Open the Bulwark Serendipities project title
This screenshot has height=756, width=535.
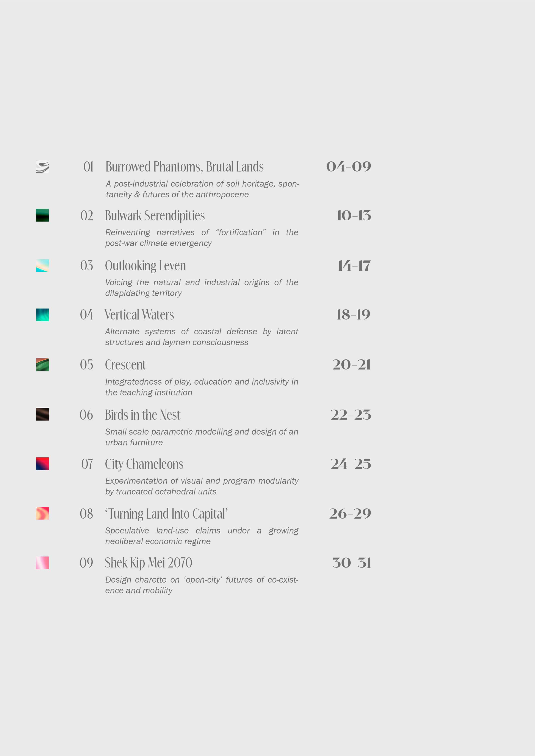click(x=155, y=216)
